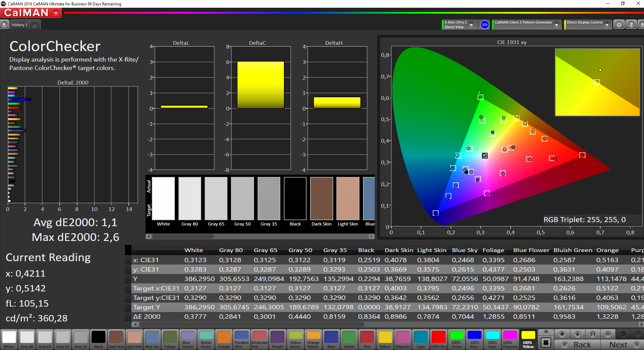Click the ΔE 2000 row label
Screen dimensions: 644x350
147,316
